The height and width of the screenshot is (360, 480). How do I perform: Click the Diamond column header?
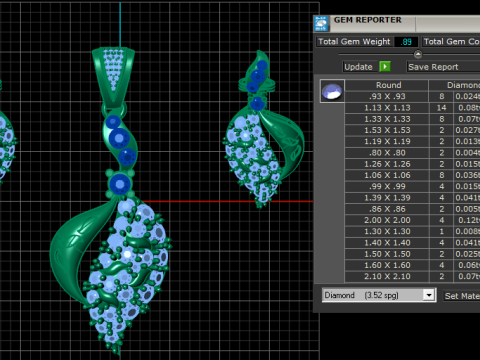pos(455,85)
